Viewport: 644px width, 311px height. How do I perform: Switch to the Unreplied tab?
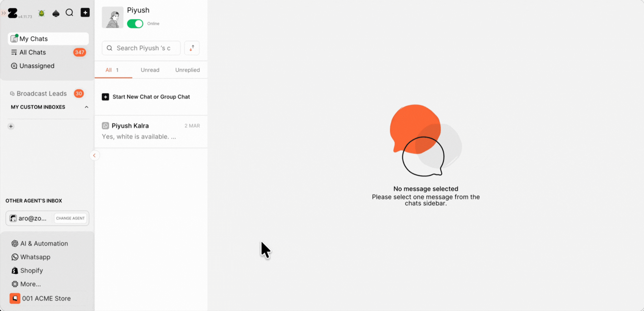tap(188, 70)
